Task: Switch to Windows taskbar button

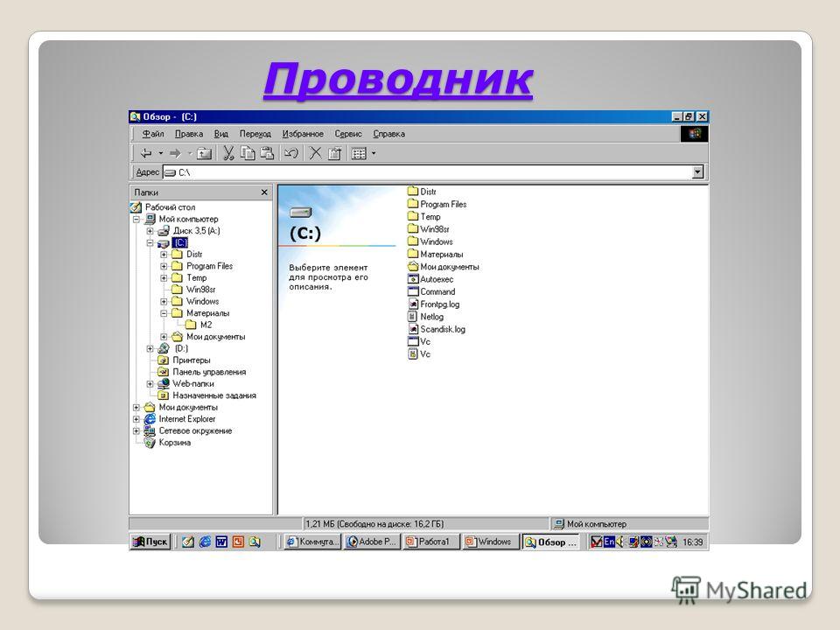Action: click(491, 542)
